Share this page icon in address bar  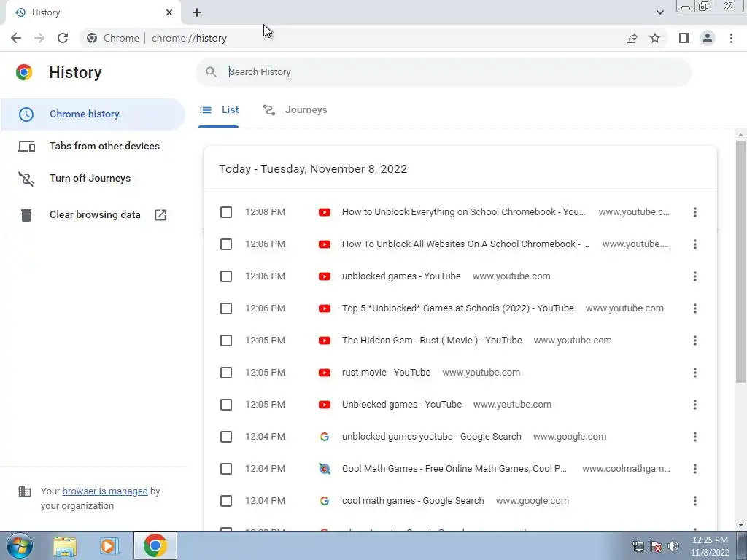632,38
